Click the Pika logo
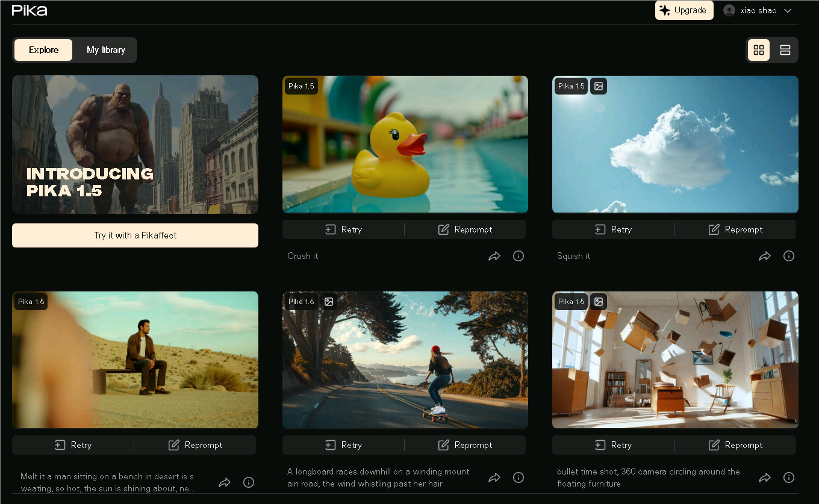 29,10
